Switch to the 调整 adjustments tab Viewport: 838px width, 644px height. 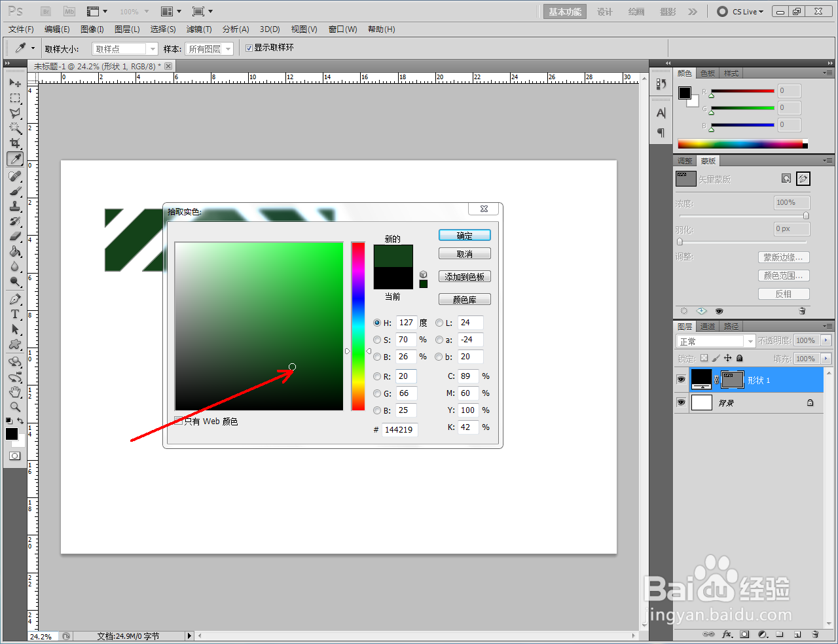click(685, 161)
